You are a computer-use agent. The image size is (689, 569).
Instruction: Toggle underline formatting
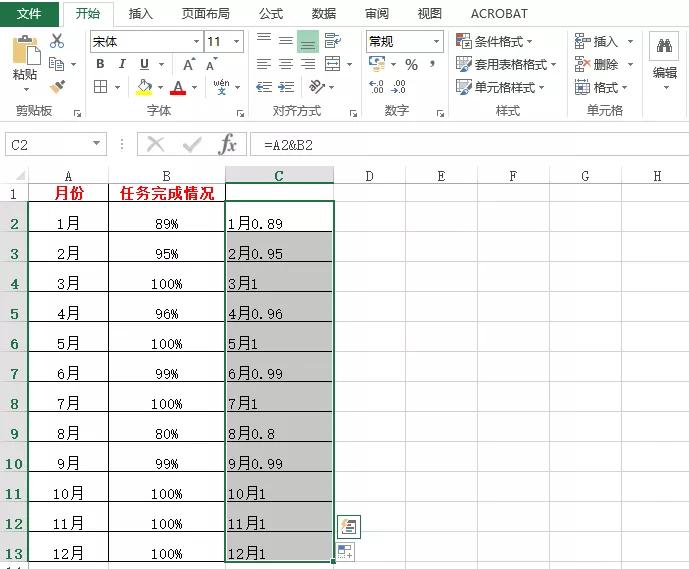pyautogui.click(x=144, y=64)
